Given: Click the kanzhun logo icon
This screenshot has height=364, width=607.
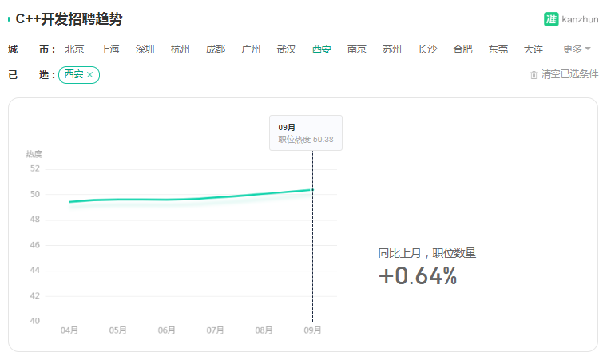Looking at the screenshot, I should (x=551, y=19).
